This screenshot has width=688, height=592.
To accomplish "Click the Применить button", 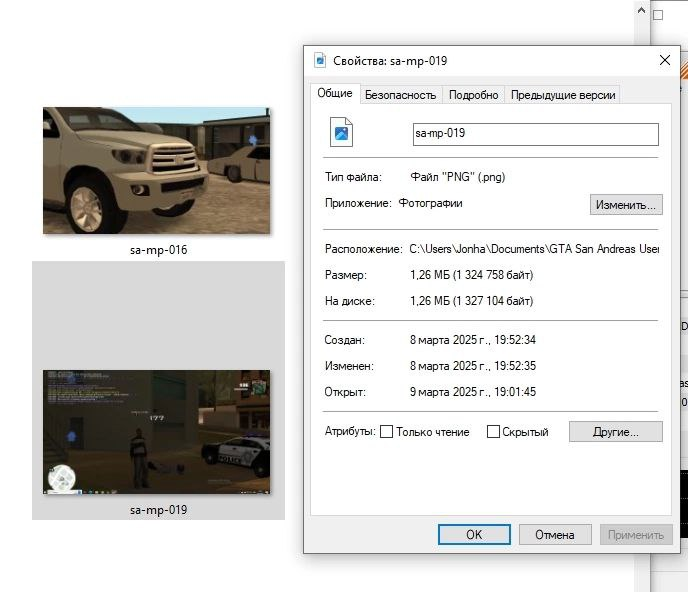I will pos(636,535).
